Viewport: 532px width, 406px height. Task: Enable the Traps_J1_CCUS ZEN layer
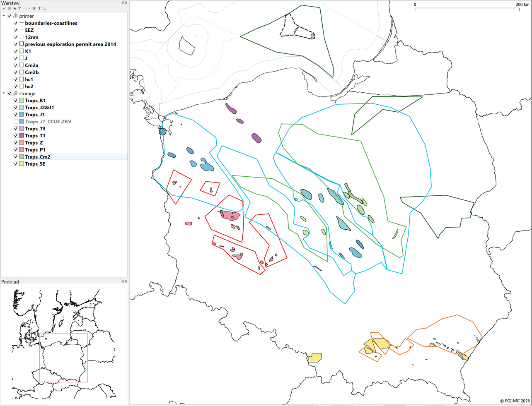pos(16,122)
